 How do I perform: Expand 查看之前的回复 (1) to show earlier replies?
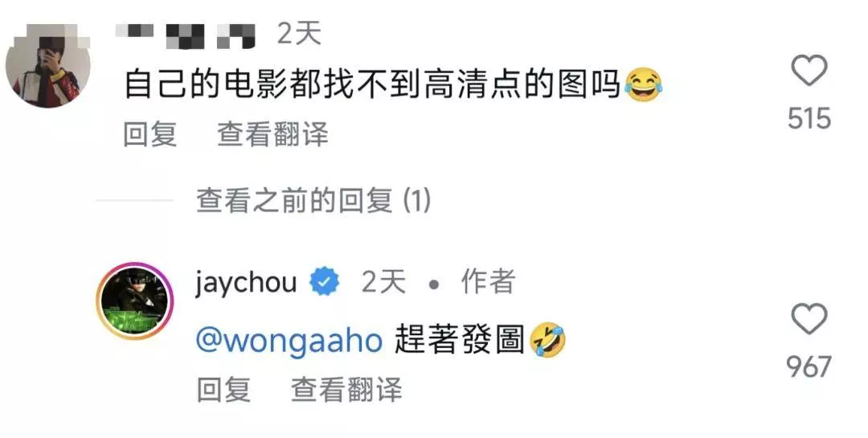(313, 200)
